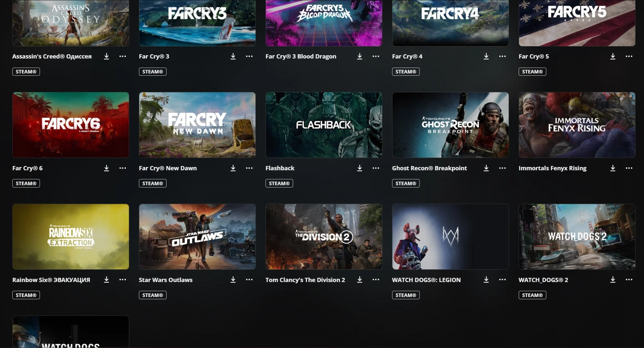Click the Star Wars Outlaws download icon
644x348 pixels.
pos(233,280)
